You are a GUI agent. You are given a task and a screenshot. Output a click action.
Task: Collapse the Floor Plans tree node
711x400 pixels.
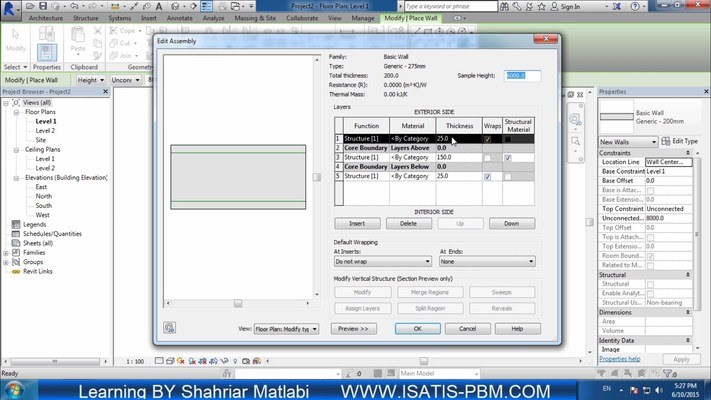[x=16, y=112]
